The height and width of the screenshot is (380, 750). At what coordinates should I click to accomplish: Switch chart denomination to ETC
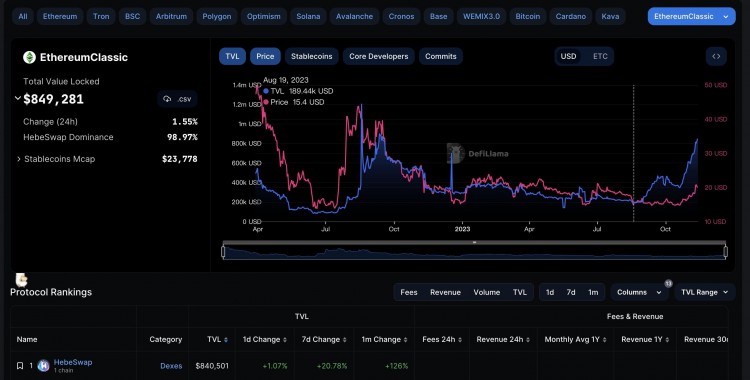coord(600,56)
